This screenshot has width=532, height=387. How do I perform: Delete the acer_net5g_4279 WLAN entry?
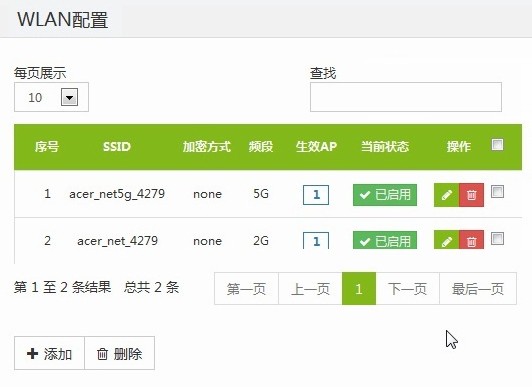coord(472,195)
